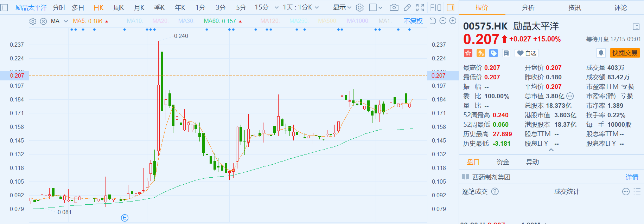
Task: Click 快捷交易 quick trade button
Action: (x=625, y=53)
